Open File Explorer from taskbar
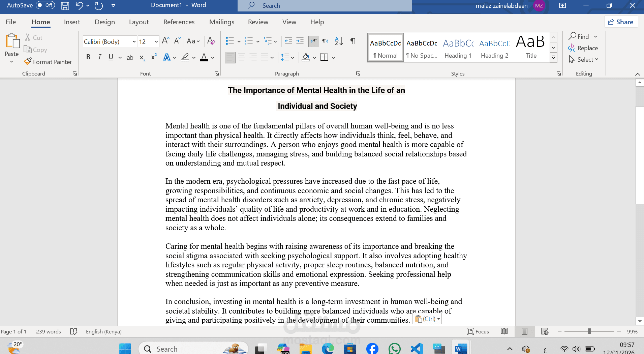This screenshot has width=644, height=354. [x=306, y=349]
